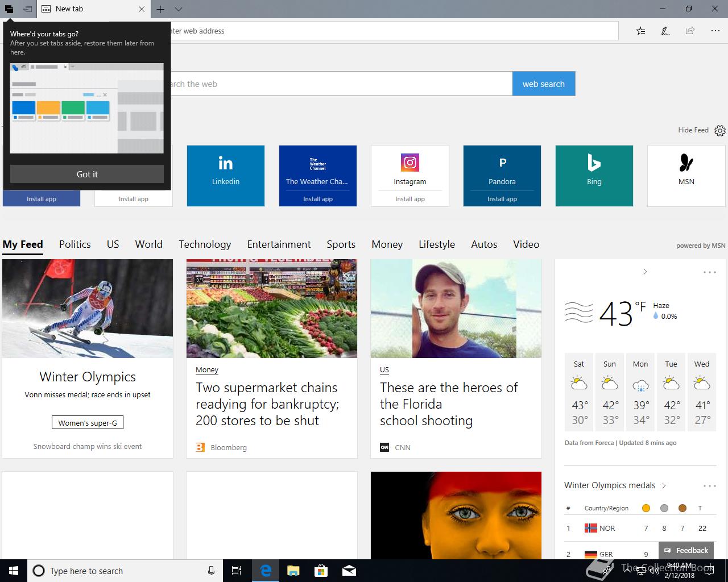Switch to the Money tab
728x582 pixels.
pos(387,244)
